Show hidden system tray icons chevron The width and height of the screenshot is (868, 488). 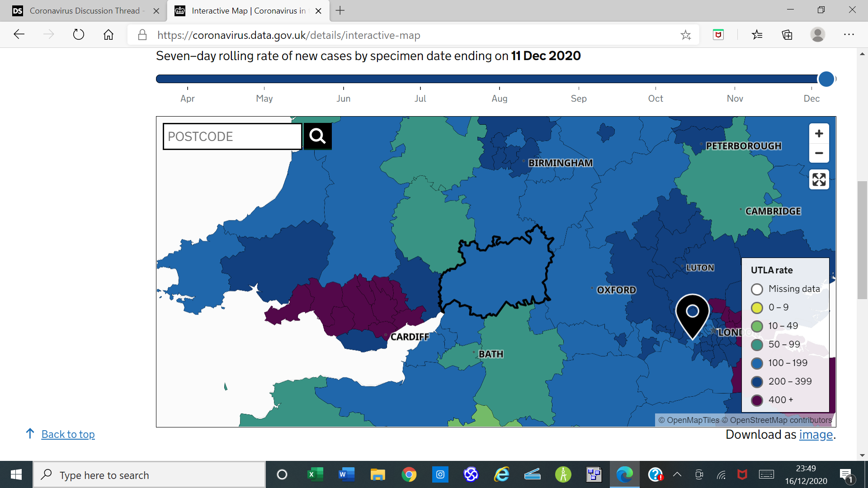click(x=677, y=474)
